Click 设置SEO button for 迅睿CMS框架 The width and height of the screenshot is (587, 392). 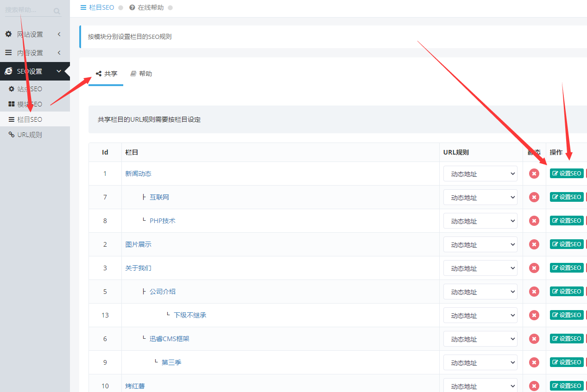pyautogui.click(x=567, y=339)
